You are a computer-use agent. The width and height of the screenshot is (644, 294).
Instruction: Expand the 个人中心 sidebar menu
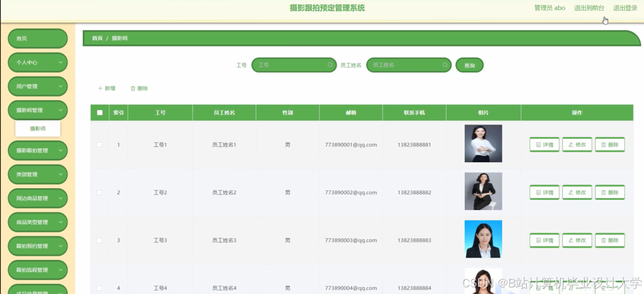coord(38,63)
